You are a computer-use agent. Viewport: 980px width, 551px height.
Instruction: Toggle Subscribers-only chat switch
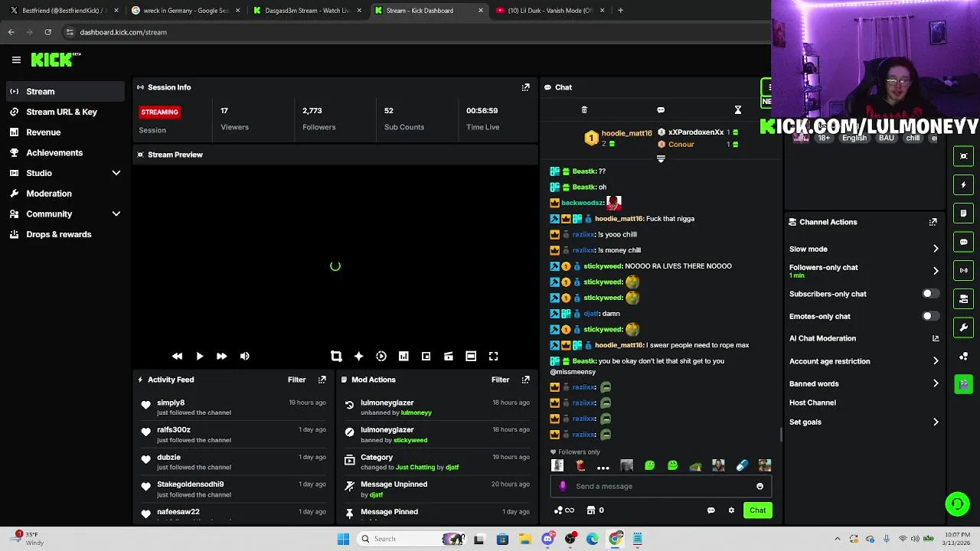(929, 294)
